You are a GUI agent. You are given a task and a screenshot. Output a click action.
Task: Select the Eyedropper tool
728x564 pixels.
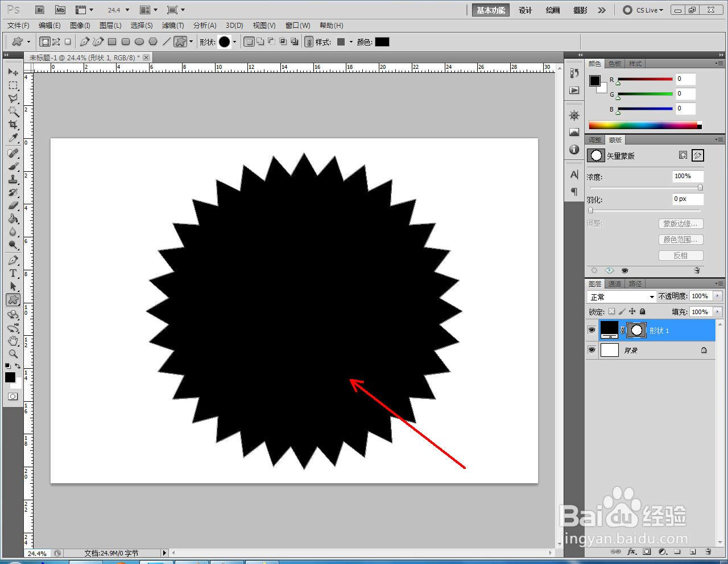(13, 138)
